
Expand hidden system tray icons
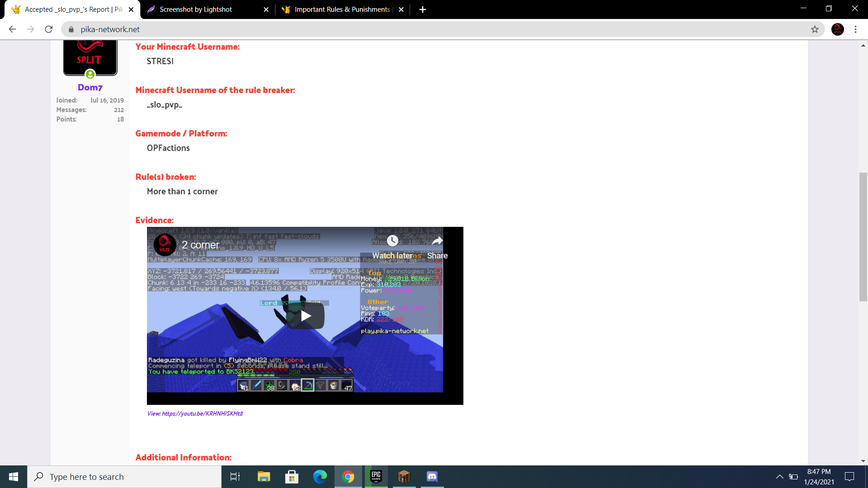(x=779, y=477)
